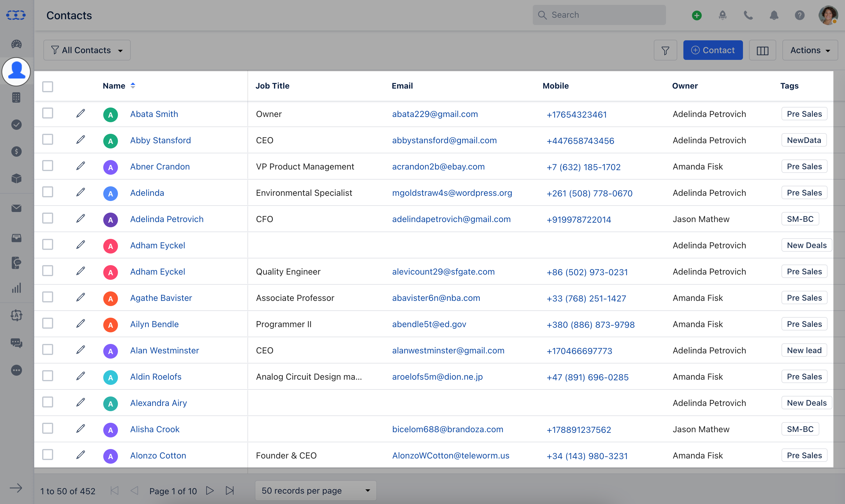Expand the Actions dropdown menu

click(810, 50)
